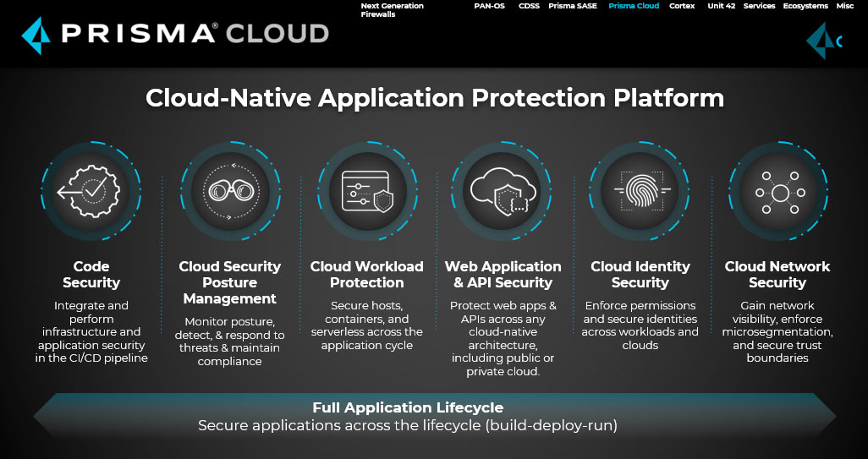
Task: Click the Cloud Network Security heading
Action: coord(777,274)
